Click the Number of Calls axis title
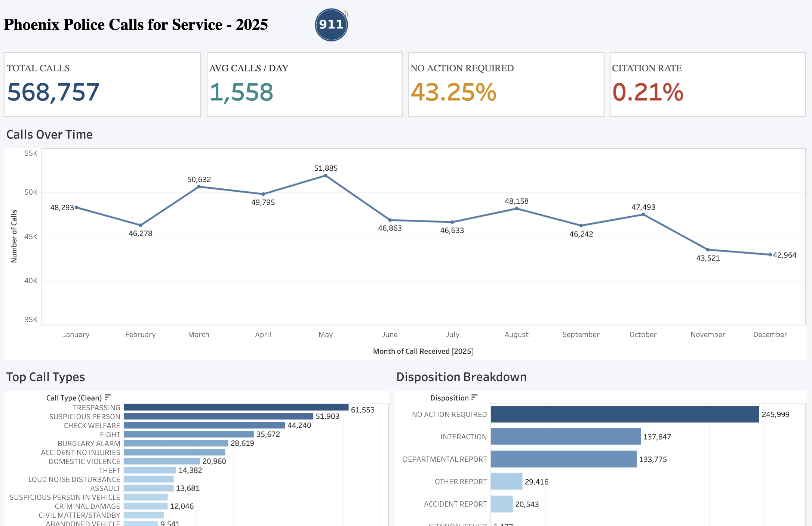This screenshot has width=812, height=526. pyautogui.click(x=14, y=236)
